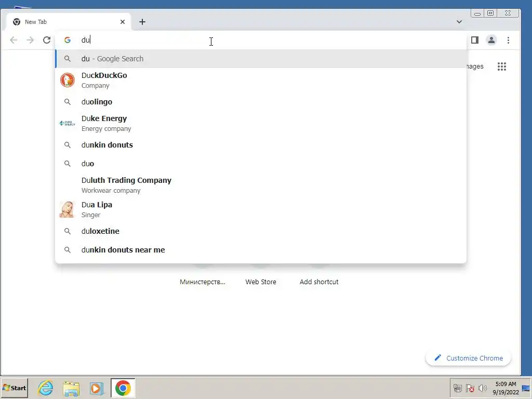Viewport: 532px width, 399px height.
Task: Choose the 'du - Google Search' suggestion
Action: pos(261,59)
